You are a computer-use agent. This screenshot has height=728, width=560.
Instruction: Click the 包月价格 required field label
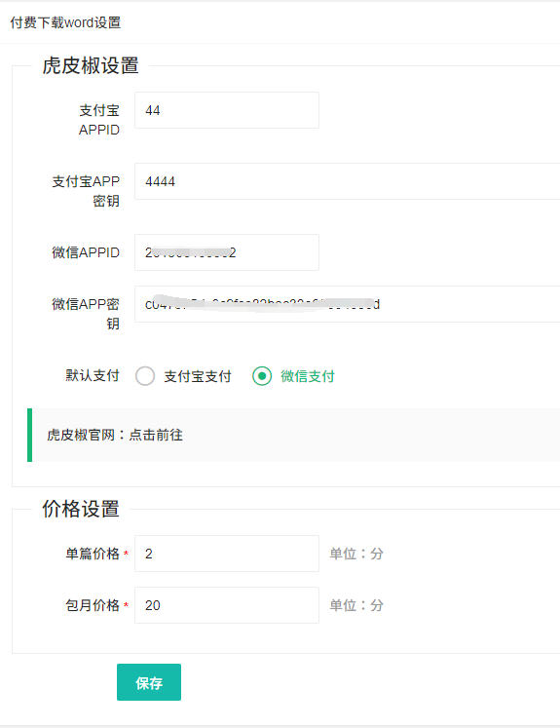(x=93, y=605)
